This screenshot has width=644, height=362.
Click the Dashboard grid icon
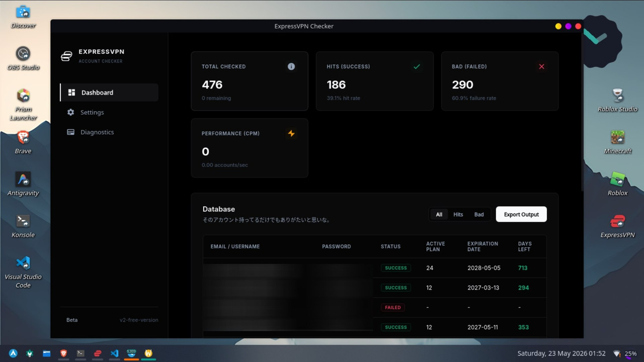pyautogui.click(x=71, y=93)
